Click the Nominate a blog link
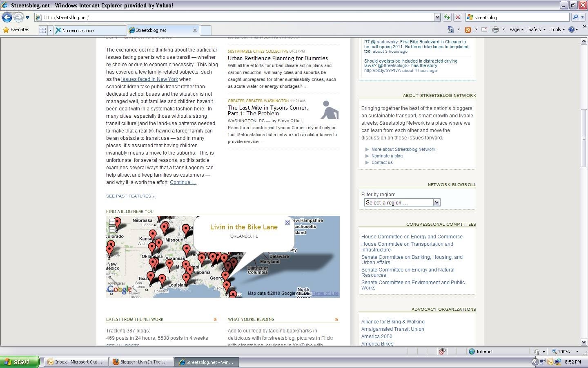The image size is (588, 368). (x=387, y=156)
